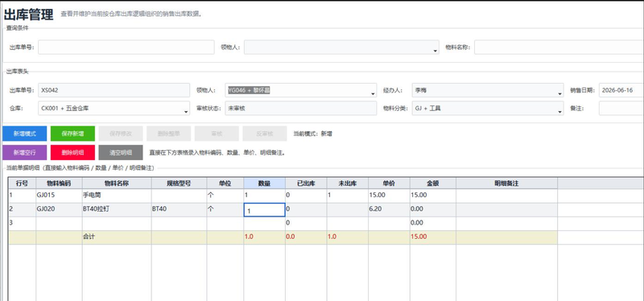Open the 领物人 dropdown in the query section
Screen dimensions: 644x301
click(x=341, y=47)
